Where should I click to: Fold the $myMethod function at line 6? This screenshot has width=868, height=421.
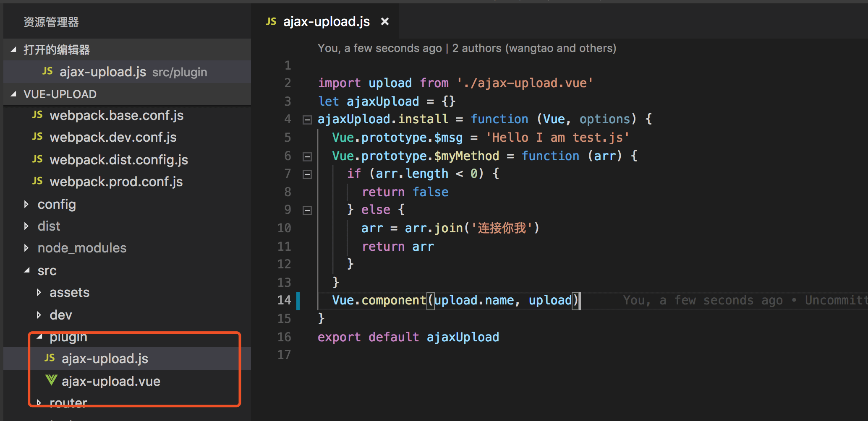pos(307,156)
